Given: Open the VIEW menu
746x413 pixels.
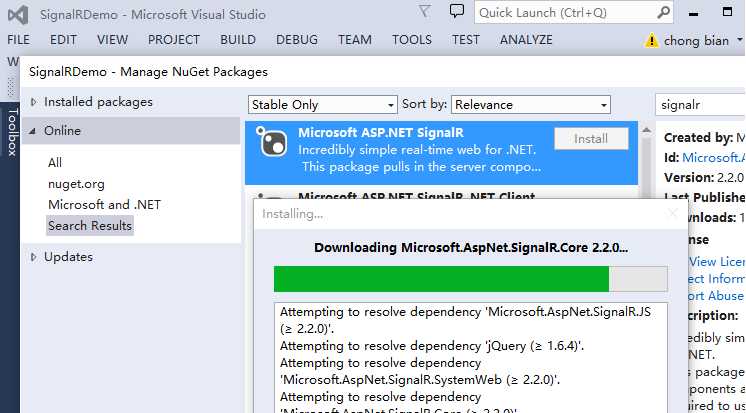Looking at the screenshot, I should coord(112,40).
